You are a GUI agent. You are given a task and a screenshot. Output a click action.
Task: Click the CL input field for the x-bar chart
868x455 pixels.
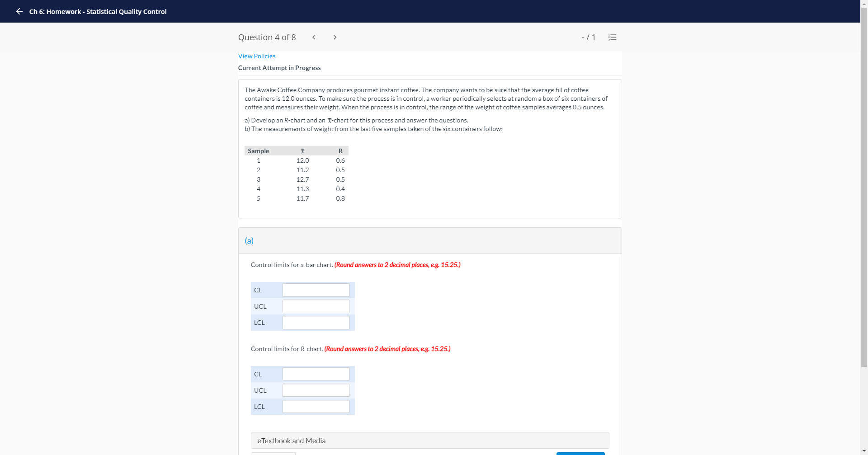[316, 290]
